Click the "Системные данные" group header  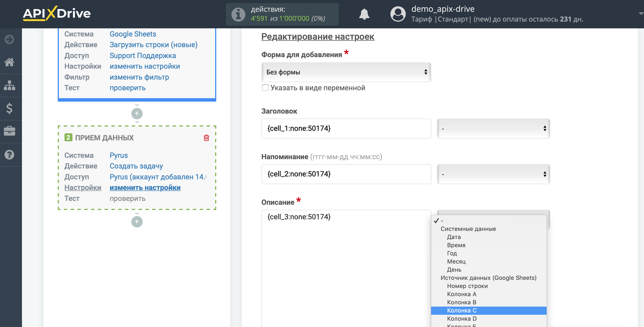tap(468, 229)
